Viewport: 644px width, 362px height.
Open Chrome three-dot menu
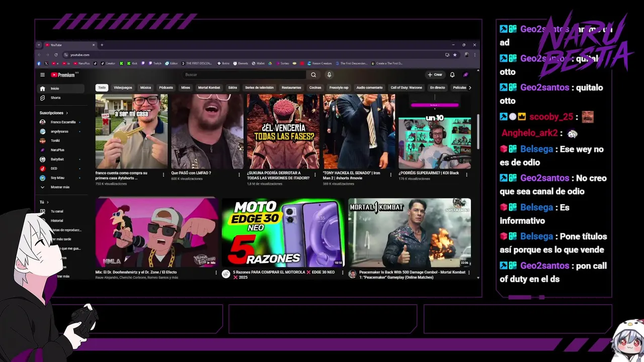[x=474, y=54]
